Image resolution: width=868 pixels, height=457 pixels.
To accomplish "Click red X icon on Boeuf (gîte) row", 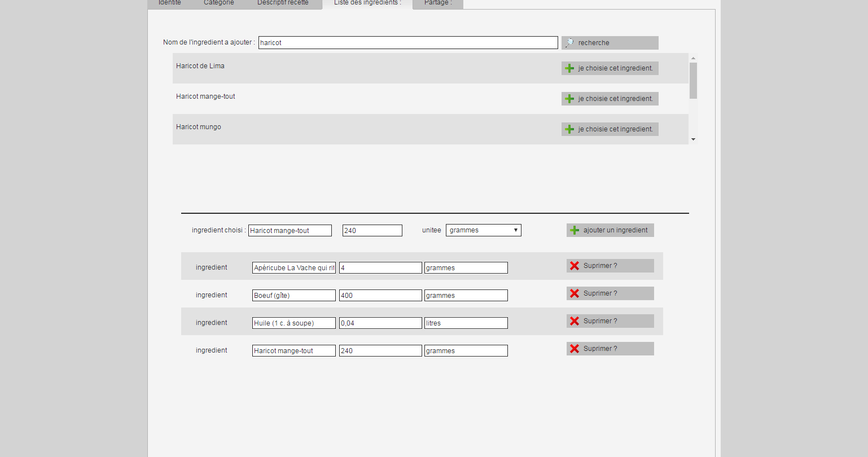I will point(575,293).
